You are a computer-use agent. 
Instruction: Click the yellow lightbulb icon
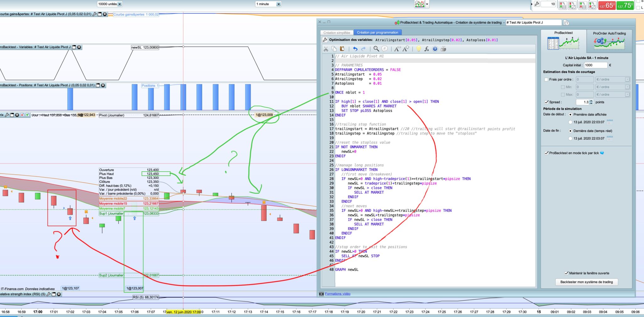coord(419,49)
